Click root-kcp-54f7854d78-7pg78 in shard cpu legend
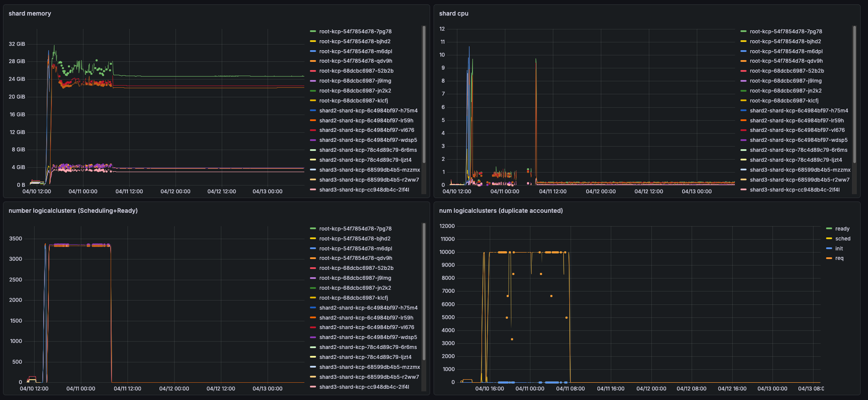Viewport: 868px width, 400px height. 786,32
